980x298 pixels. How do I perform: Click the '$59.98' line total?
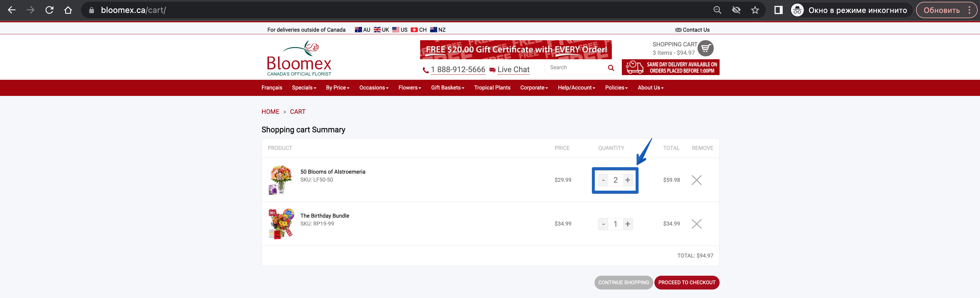(x=671, y=180)
